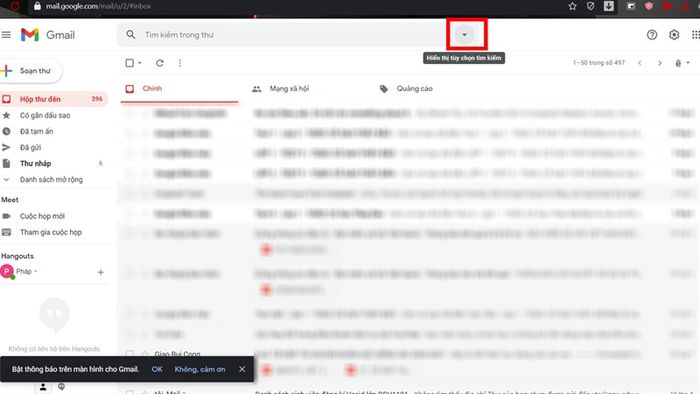The width and height of the screenshot is (700, 394).
Task: Refresh the inbox with reload icon
Action: click(160, 63)
